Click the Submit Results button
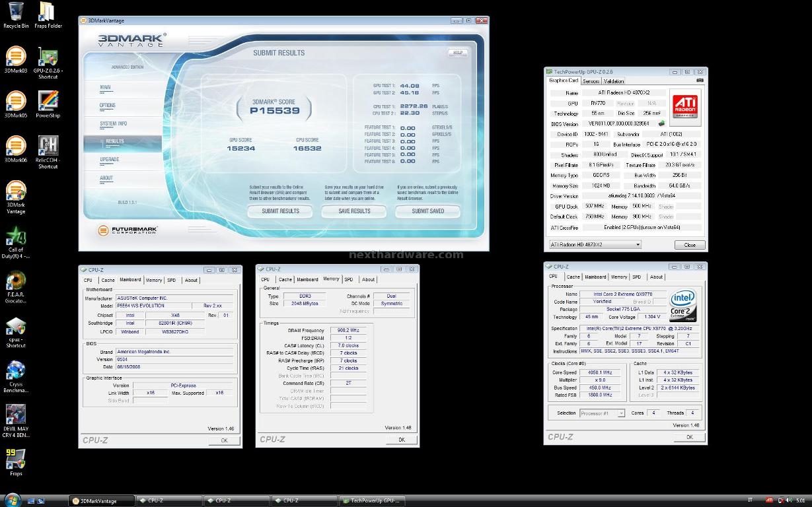This screenshot has width=812, height=507. tap(280, 211)
